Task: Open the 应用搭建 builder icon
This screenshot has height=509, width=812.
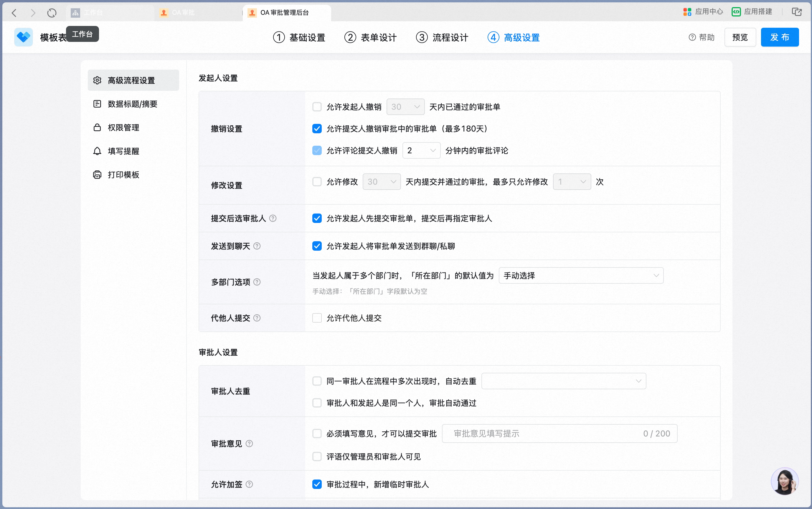Action: click(x=736, y=12)
